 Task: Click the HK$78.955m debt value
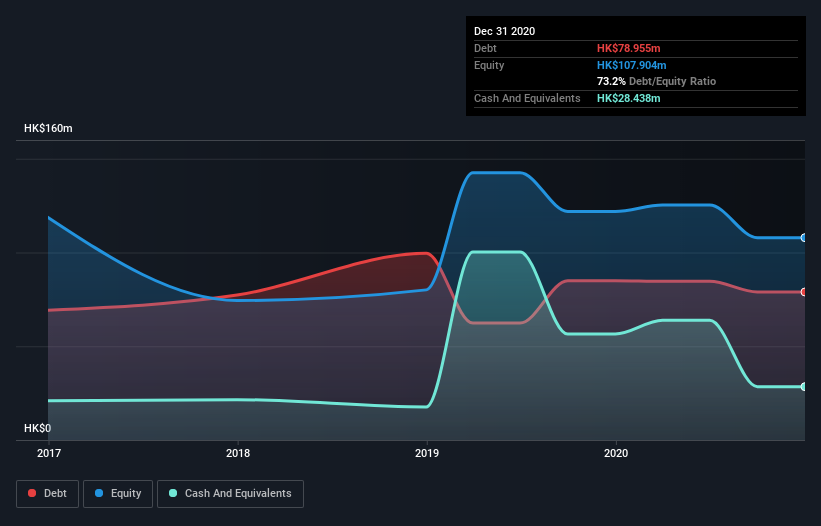628,48
